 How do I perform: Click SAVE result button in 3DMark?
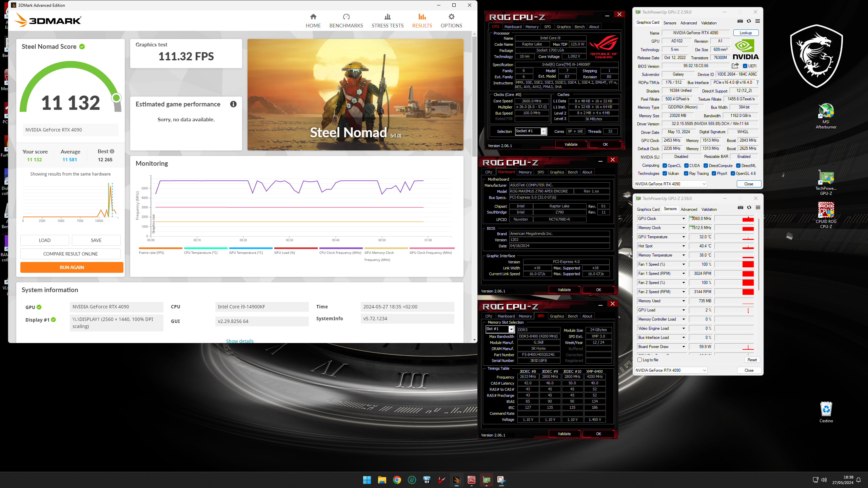coord(96,240)
